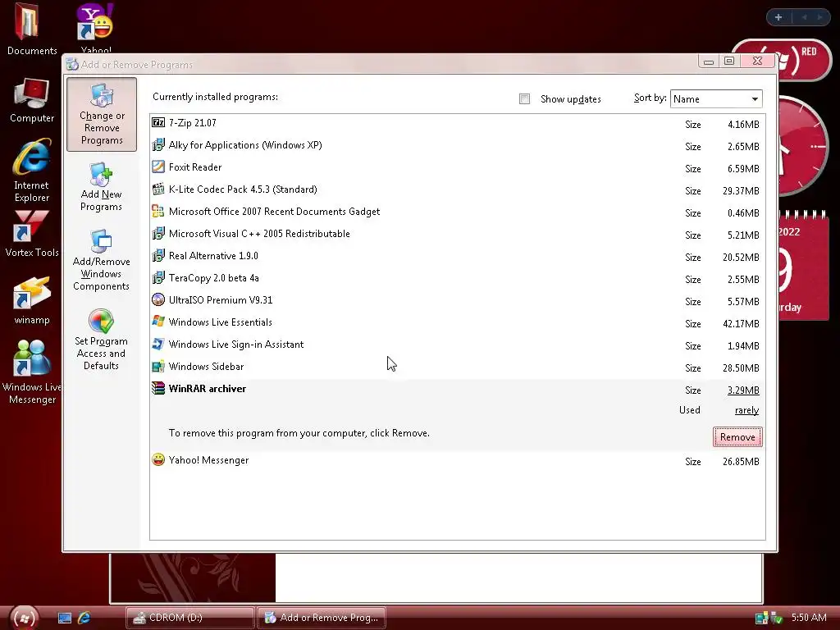840x630 pixels.
Task: Select the 'Windows Sidebar' entry
Action: tap(457, 367)
